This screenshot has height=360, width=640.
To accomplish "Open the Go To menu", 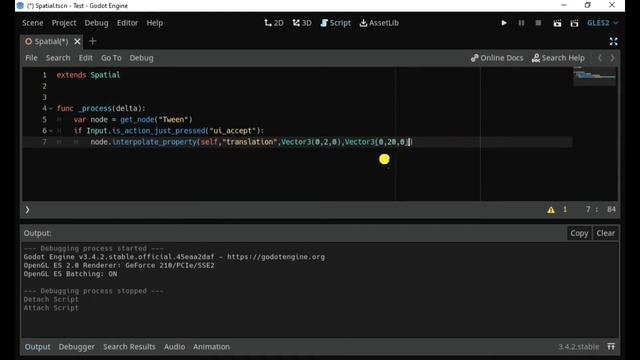I will tap(111, 58).
